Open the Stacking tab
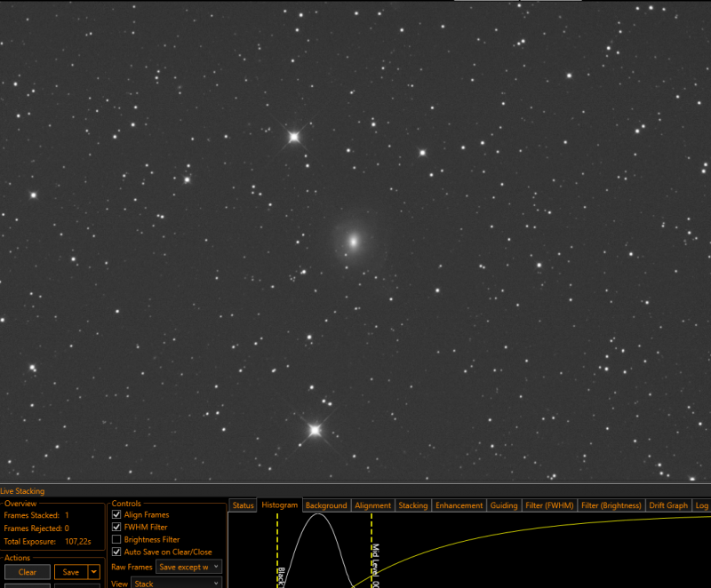 click(x=413, y=505)
